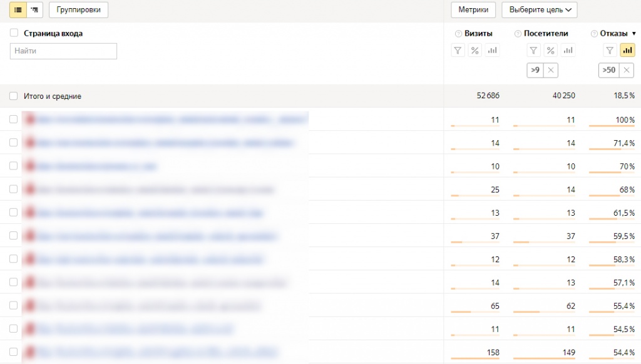Switch to the tree view mode
Screen dimensions: 641x364
(35, 10)
